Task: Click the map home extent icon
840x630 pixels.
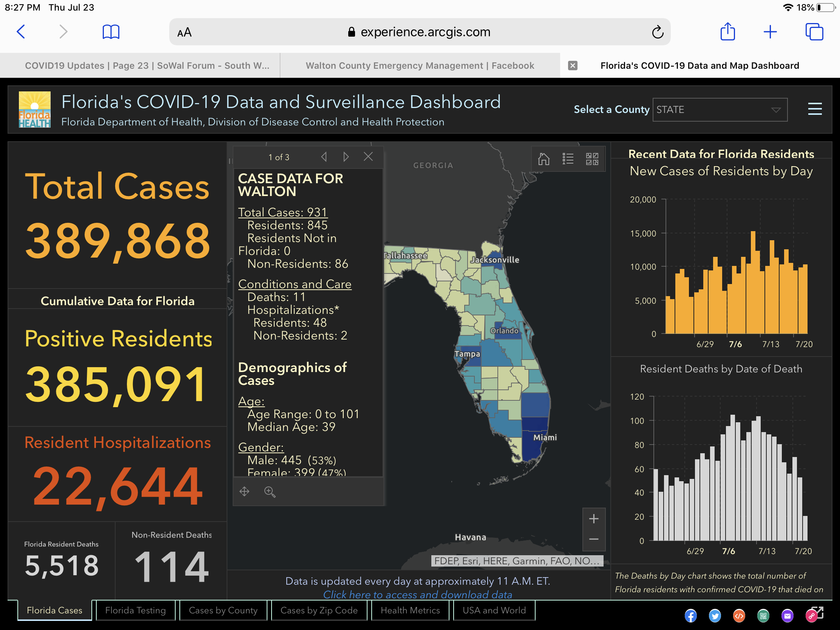Action: click(544, 158)
